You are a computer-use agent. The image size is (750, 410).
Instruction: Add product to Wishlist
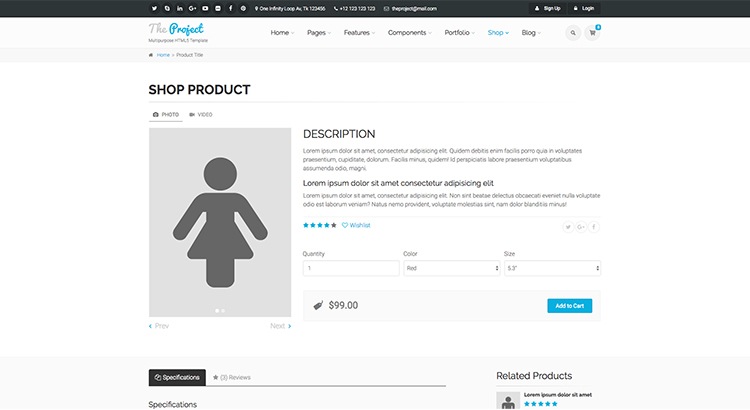[x=356, y=225]
